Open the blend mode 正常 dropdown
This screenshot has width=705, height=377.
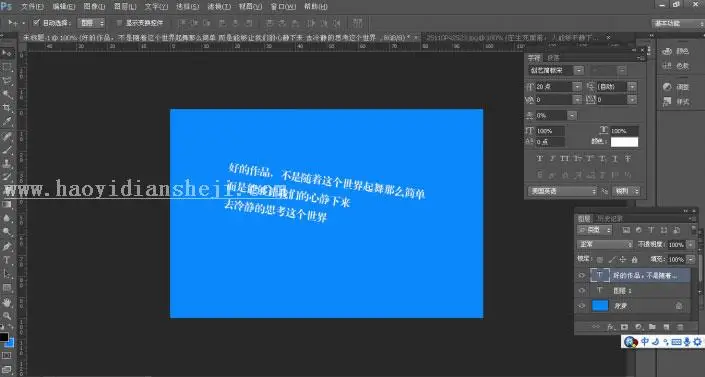coord(605,244)
